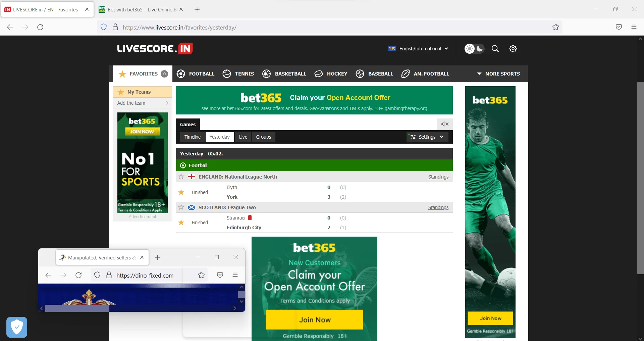Switch to Yesterday tab
Image resolution: width=644 pixels, height=341 pixels.
220,137
